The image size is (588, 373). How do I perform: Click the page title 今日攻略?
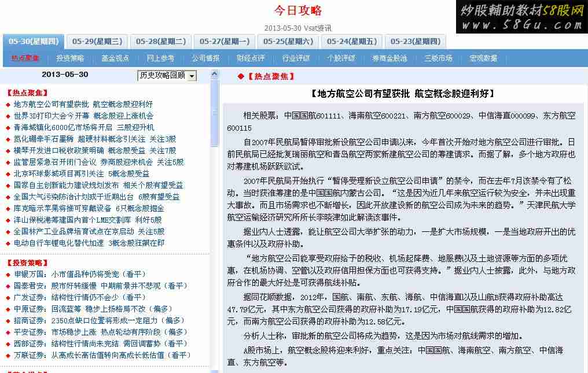(297, 10)
